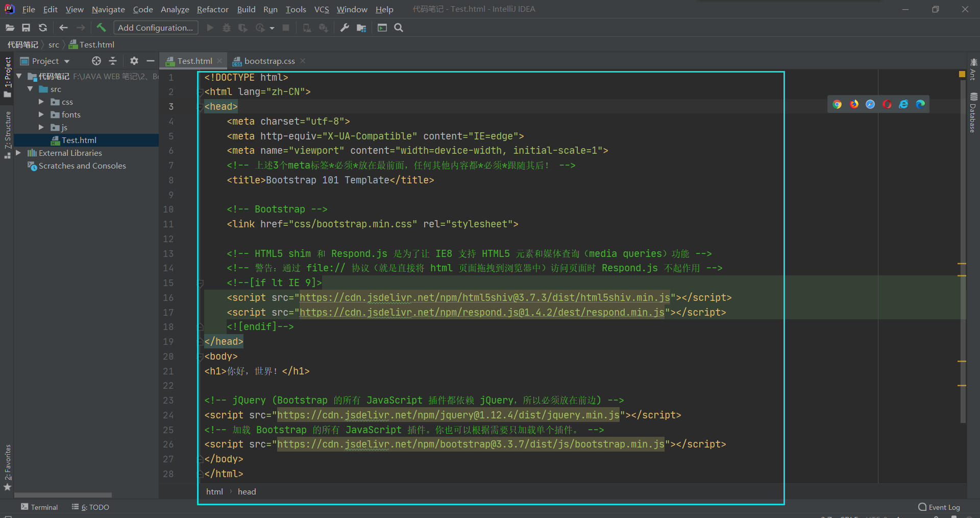Open page in Internet Explorer icon
980x518 pixels.
point(903,104)
